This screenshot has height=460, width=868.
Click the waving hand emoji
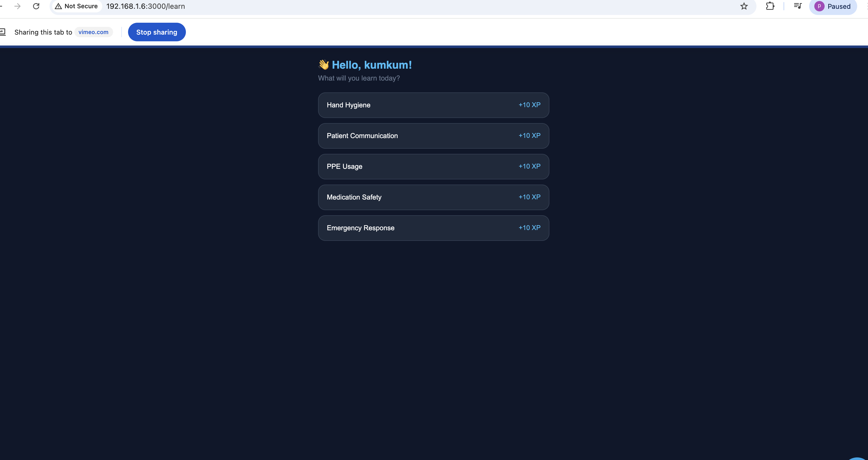[323, 65]
